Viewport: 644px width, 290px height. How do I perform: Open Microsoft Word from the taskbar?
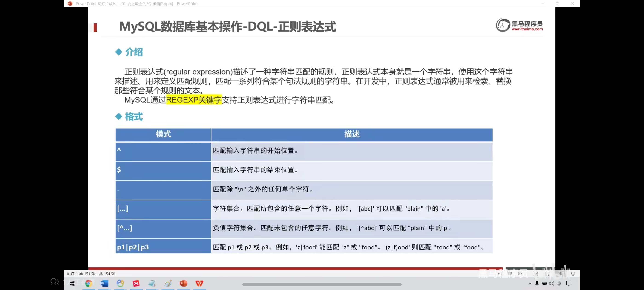click(x=104, y=283)
